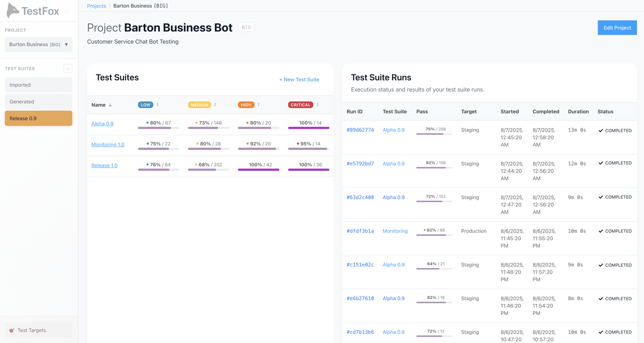Click the plus icon beside TEST SUITES
This screenshot has width=644, height=343.
[x=68, y=68]
